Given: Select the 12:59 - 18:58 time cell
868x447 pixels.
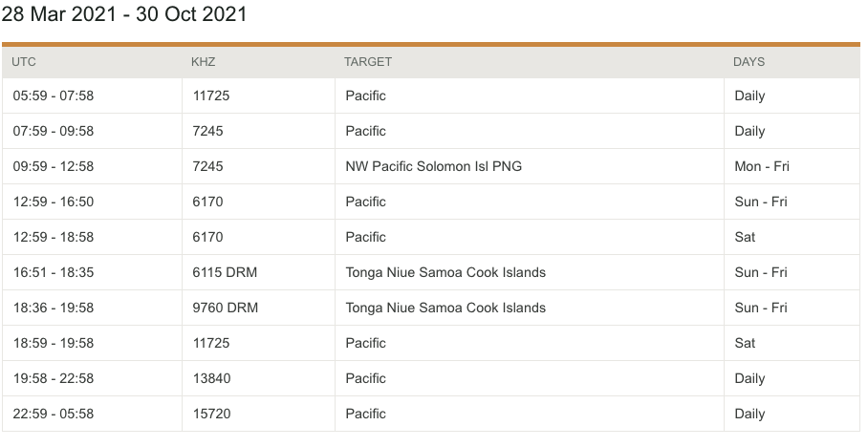Looking at the screenshot, I should point(54,237).
